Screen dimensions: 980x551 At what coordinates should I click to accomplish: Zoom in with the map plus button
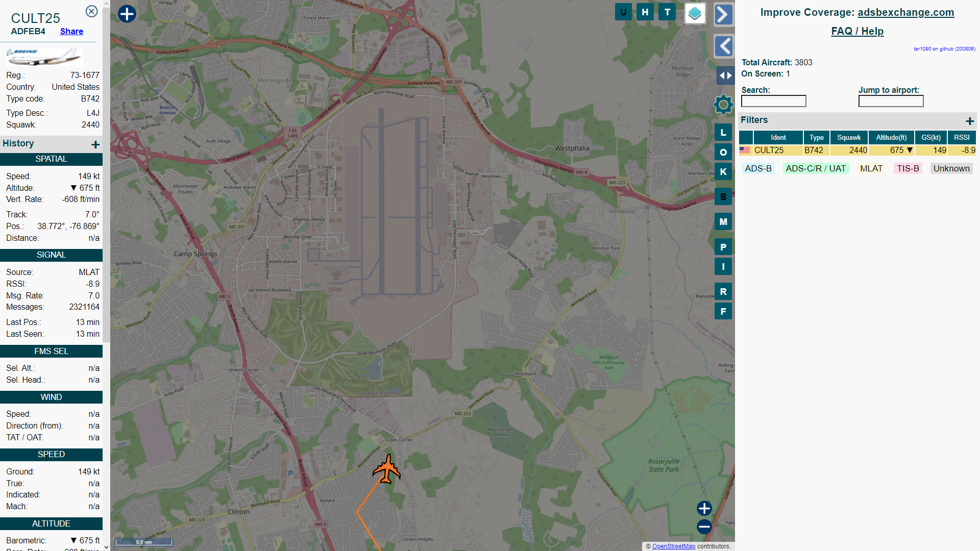[704, 508]
